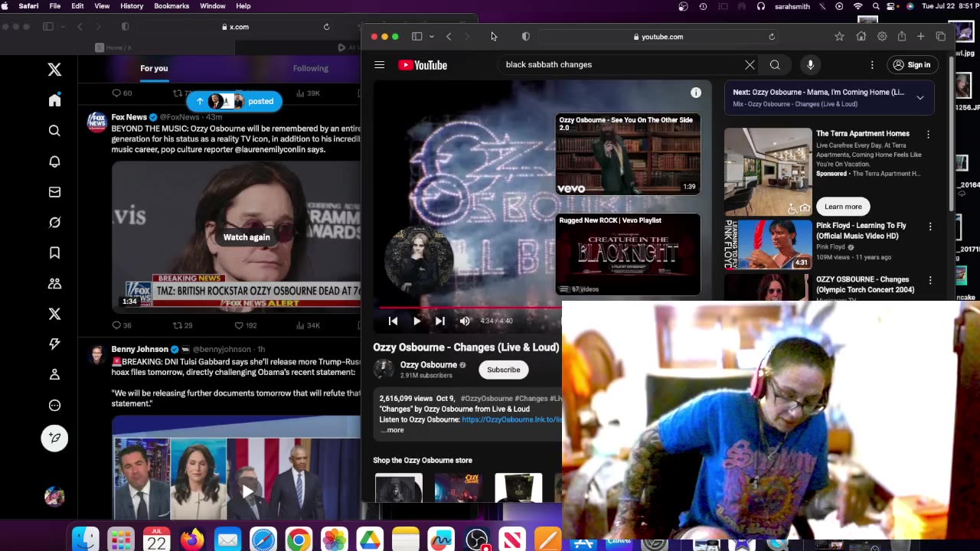Open the OzzyOsbourne.lnk.to link
The image size is (980, 551).
pyautogui.click(x=512, y=419)
